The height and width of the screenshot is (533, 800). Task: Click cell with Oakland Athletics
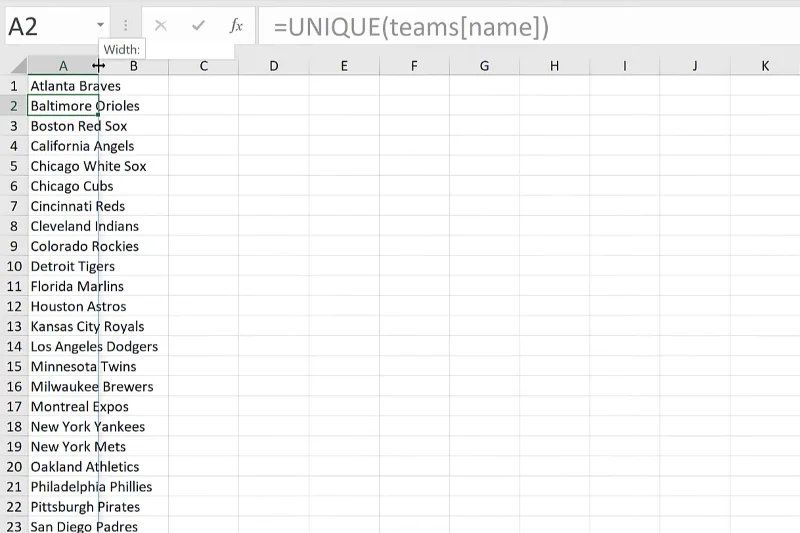[x=63, y=467]
